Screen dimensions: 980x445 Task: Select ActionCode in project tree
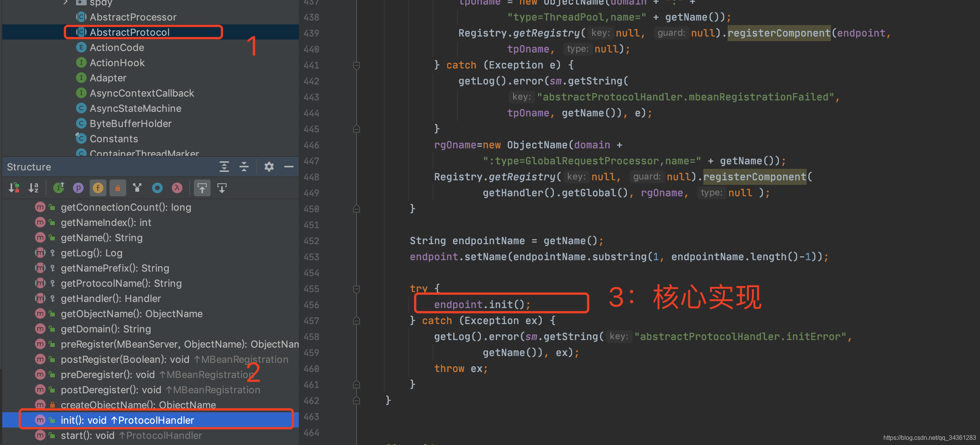(x=150, y=48)
